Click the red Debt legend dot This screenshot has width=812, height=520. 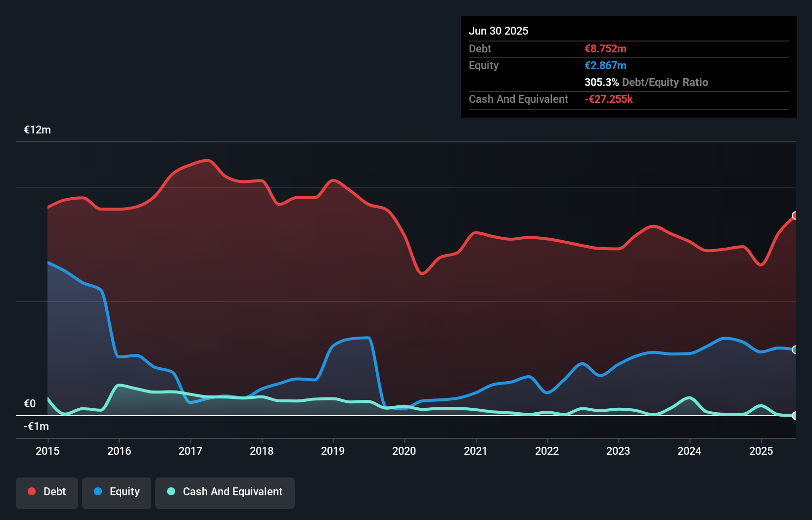tap(31, 491)
